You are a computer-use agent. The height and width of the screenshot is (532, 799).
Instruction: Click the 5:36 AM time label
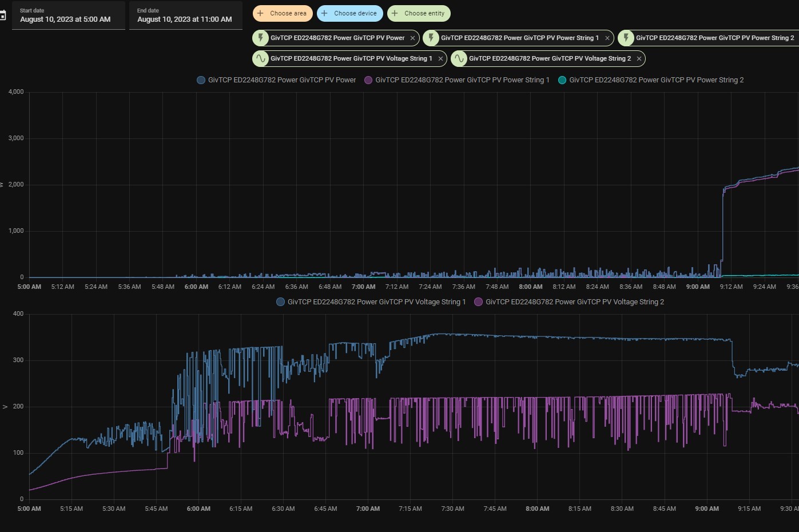pos(129,287)
